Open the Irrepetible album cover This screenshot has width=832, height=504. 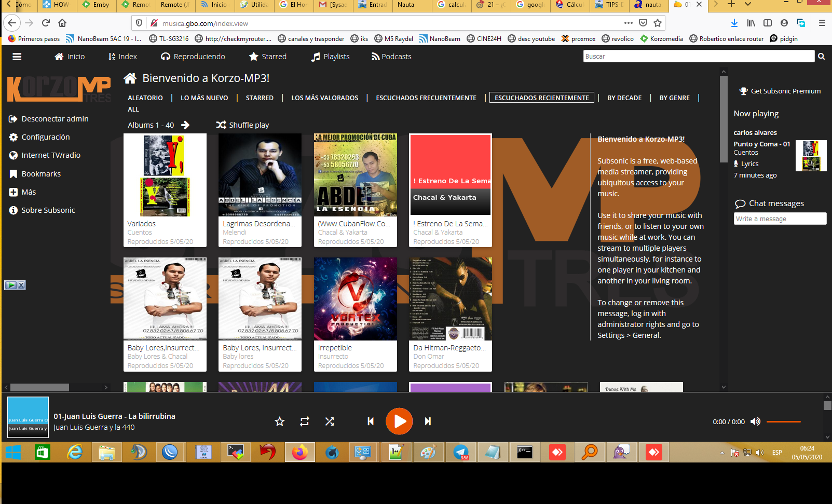[x=356, y=299]
